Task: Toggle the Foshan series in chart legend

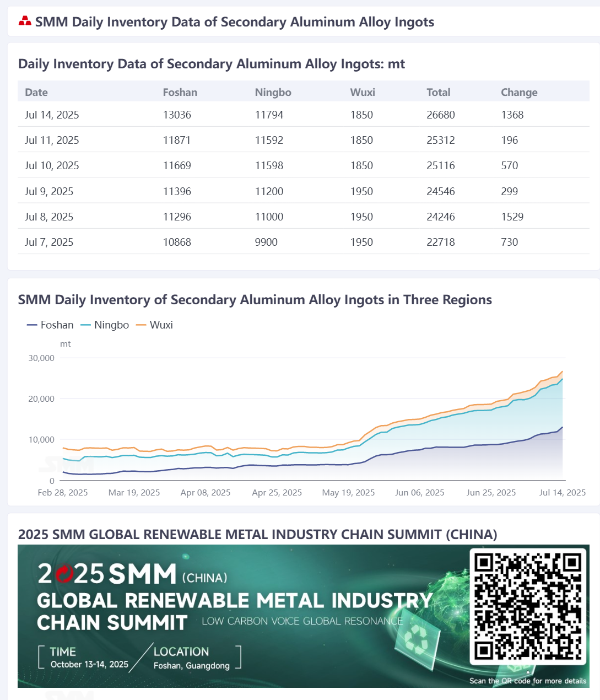Action: pyautogui.click(x=50, y=325)
